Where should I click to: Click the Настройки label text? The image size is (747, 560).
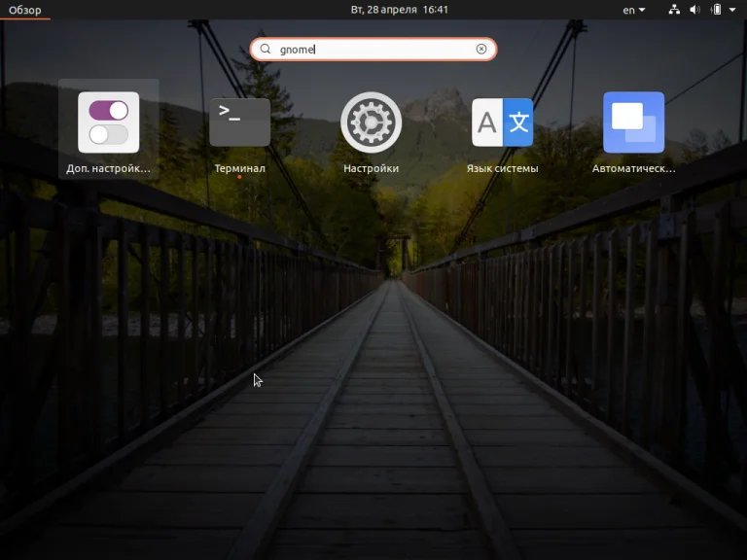coord(372,168)
